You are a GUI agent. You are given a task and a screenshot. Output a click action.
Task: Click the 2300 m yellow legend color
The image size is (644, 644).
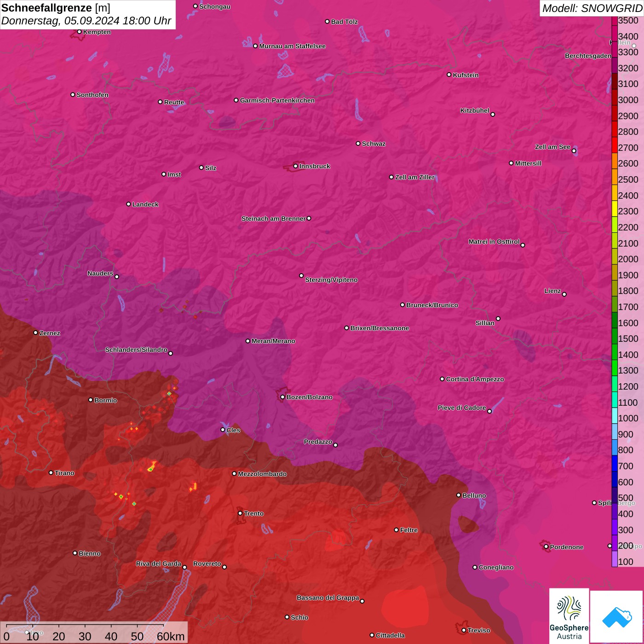pyautogui.click(x=615, y=208)
